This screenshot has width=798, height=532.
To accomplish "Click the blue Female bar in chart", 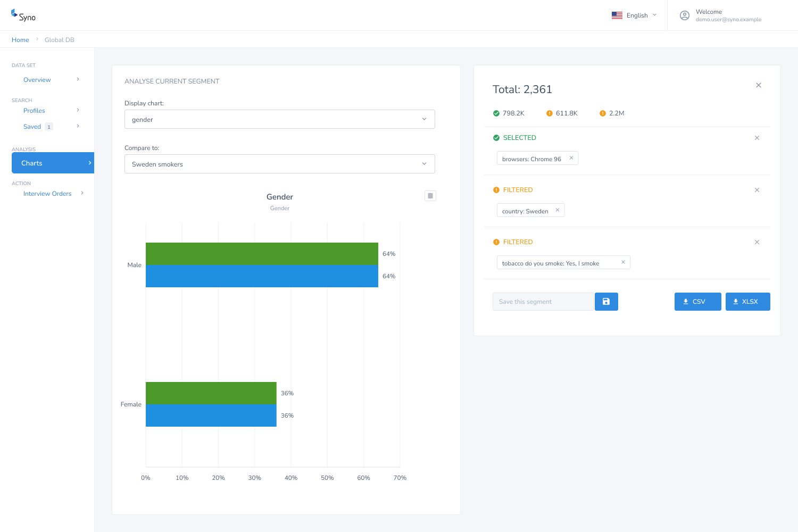I will point(211,415).
